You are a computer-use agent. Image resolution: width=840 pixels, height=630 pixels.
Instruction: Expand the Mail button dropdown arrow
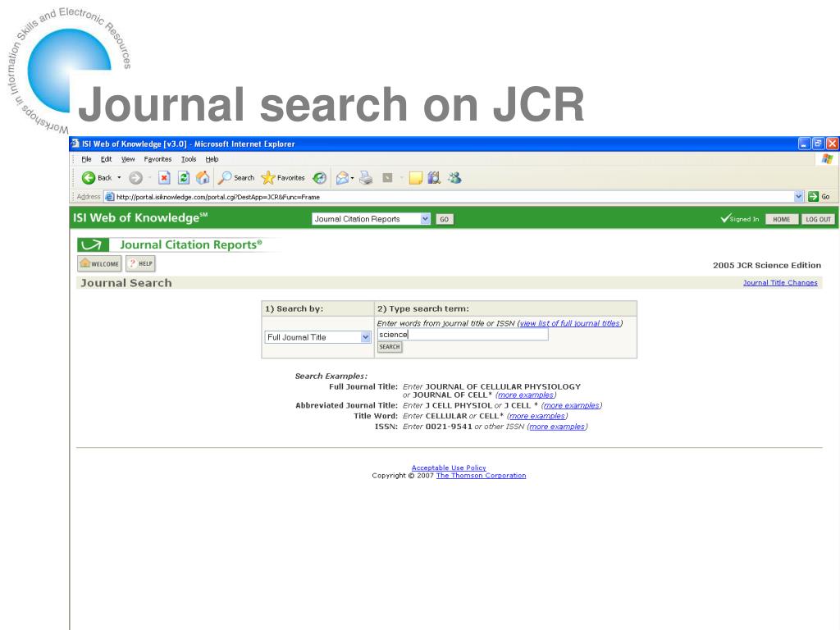(352, 178)
